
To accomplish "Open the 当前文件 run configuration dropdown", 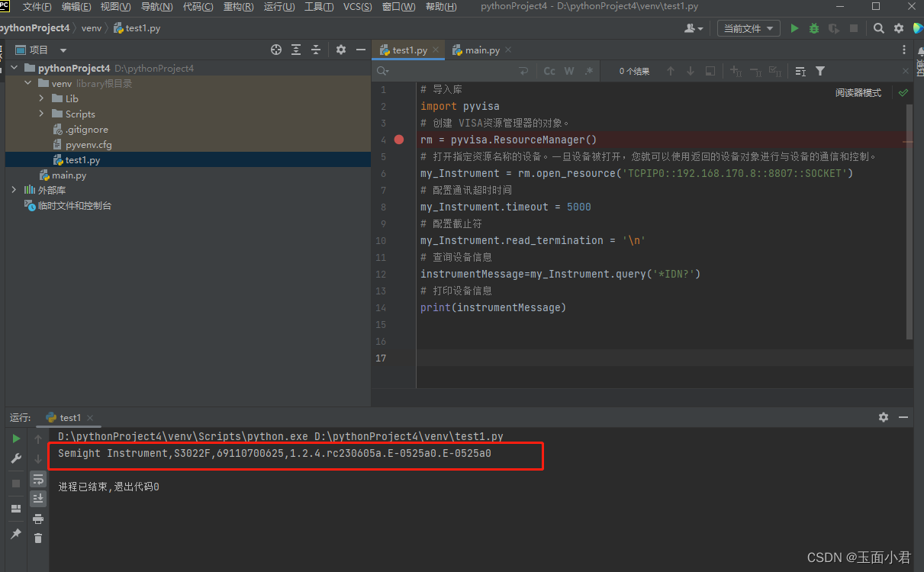I will 749,28.
